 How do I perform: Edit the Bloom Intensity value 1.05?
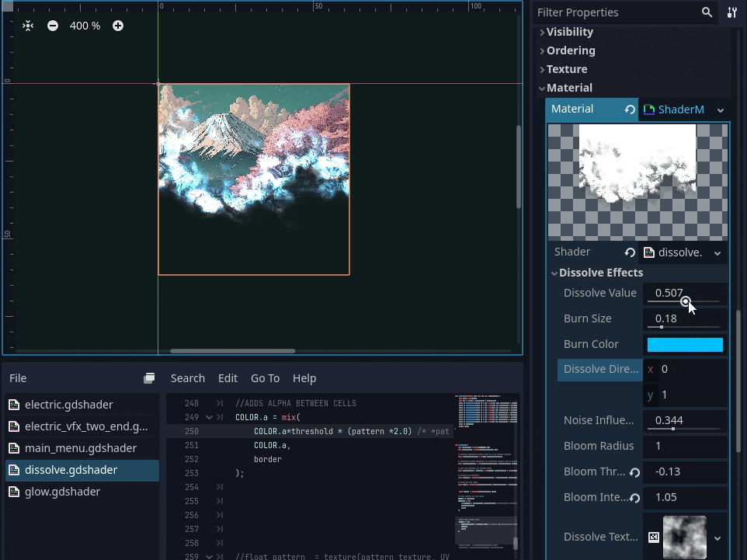[685, 498]
